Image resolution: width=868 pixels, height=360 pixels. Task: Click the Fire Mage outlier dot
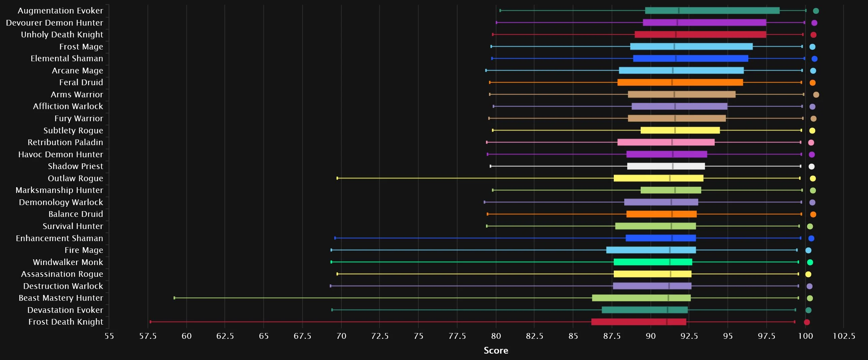(808, 250)
